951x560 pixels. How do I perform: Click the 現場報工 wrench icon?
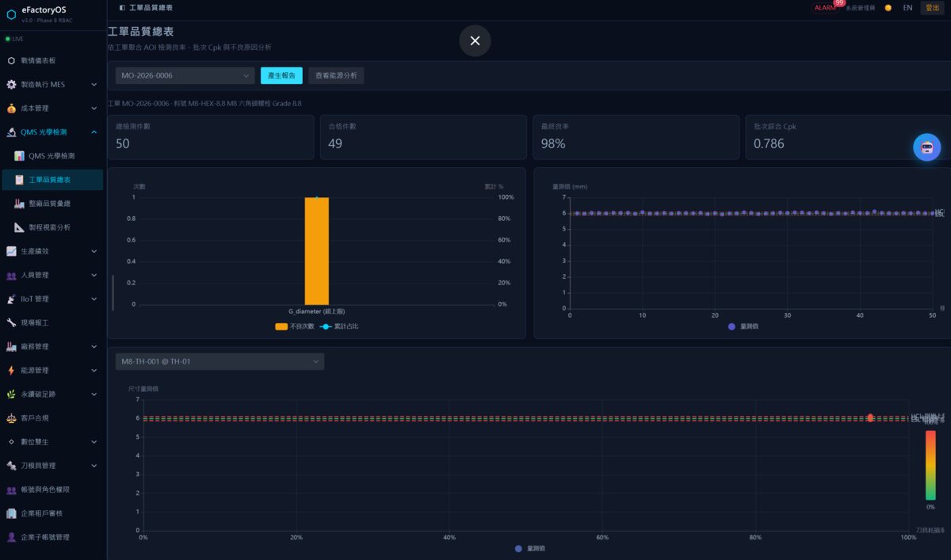(11, 322)
